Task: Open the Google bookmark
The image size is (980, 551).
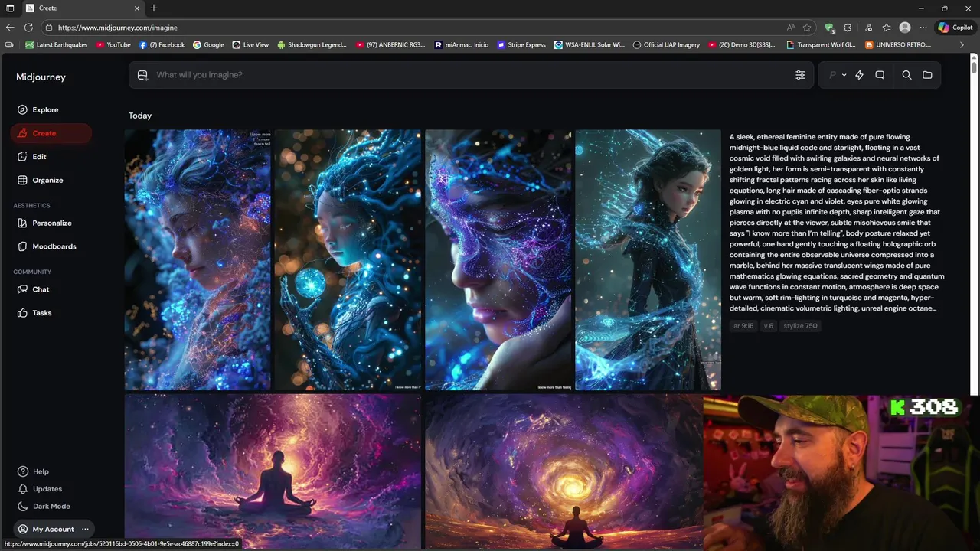Action: pyautogui.click(x=208, y=45)
